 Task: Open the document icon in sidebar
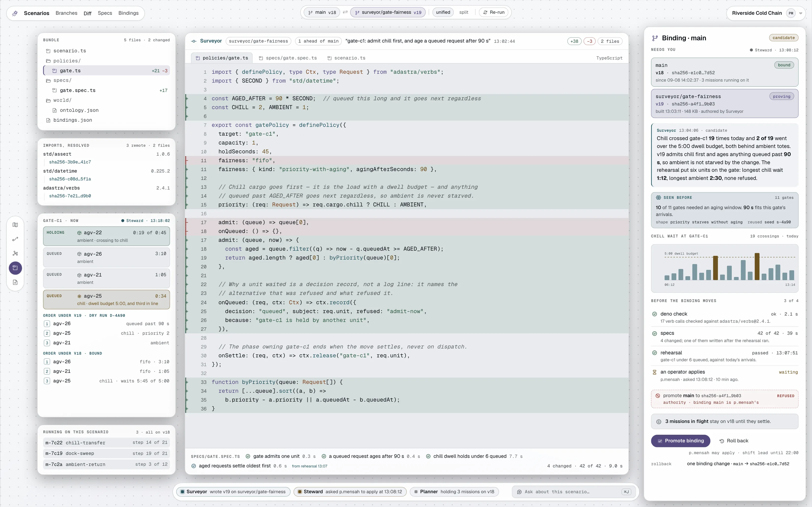tap(15, 282)
